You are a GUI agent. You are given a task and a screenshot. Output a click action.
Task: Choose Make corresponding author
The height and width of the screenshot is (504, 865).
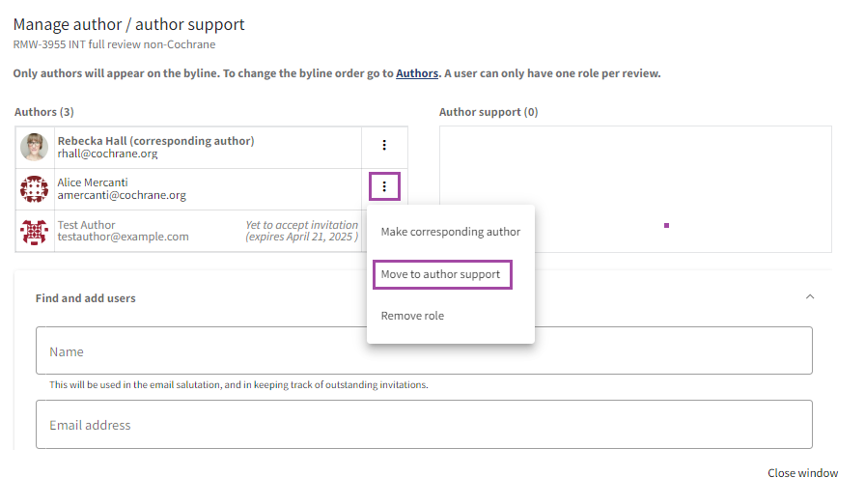click(450, 232)
